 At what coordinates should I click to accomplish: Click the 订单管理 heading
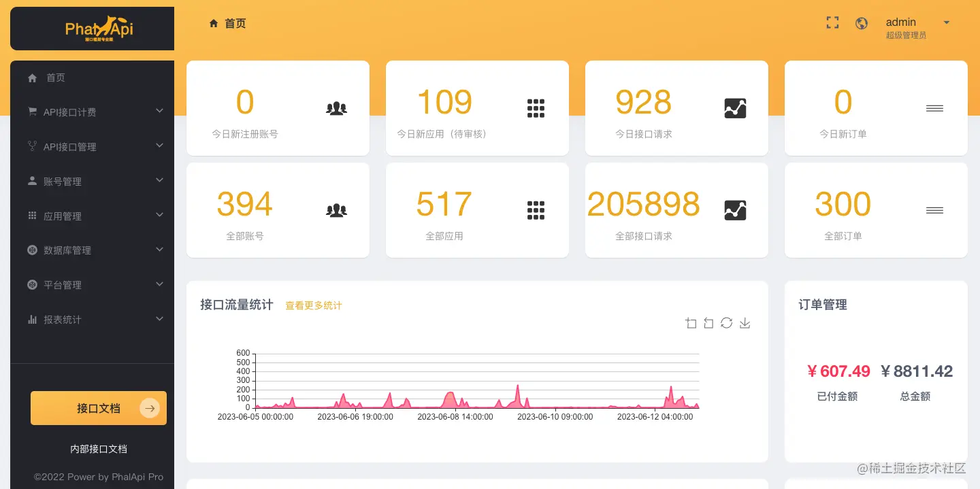tap(823, 305)
